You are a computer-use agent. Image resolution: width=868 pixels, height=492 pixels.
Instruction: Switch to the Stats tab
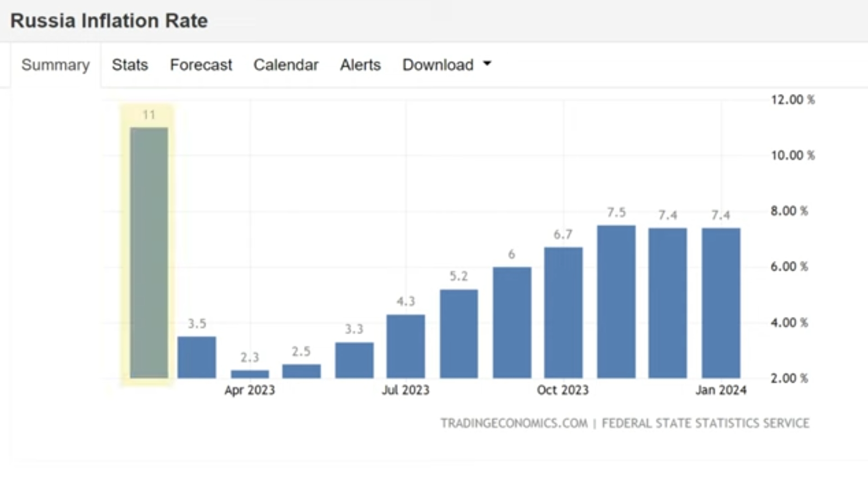(130, 65)
